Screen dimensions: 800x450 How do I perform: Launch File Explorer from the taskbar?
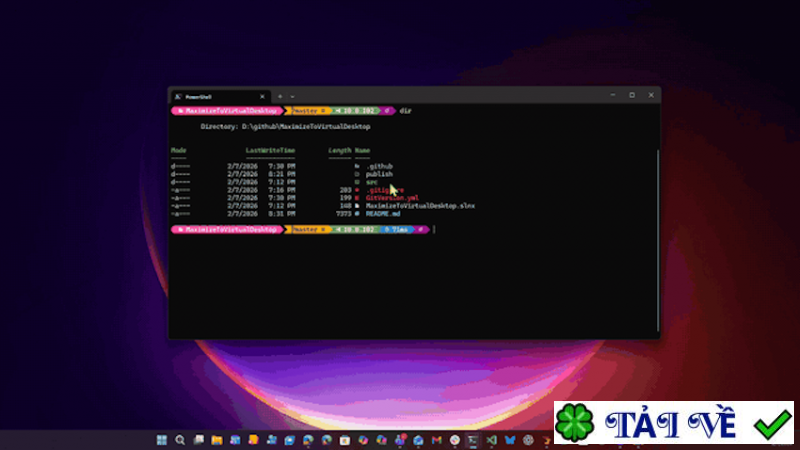[217, 440]
